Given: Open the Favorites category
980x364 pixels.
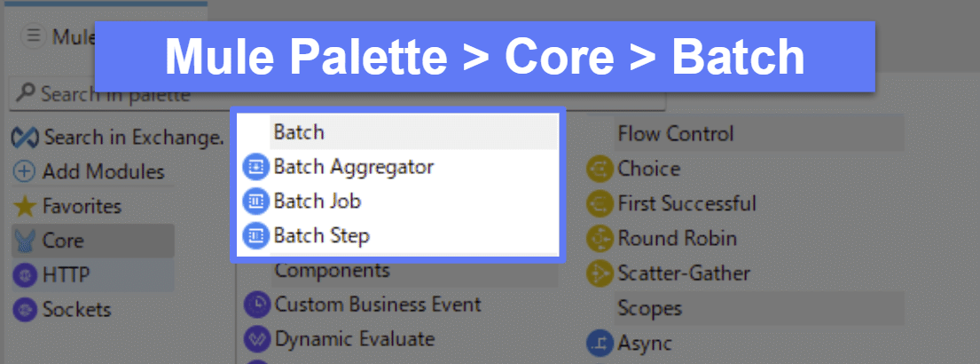Looking at the screenshot, I should coord(69,206).
